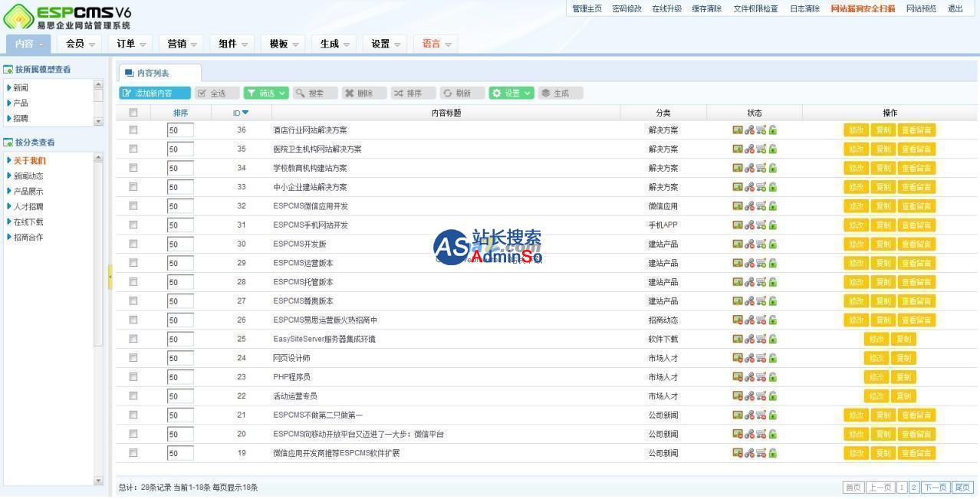
Task: Select 关于我们 in the category tree
Action: coord(29,161)
